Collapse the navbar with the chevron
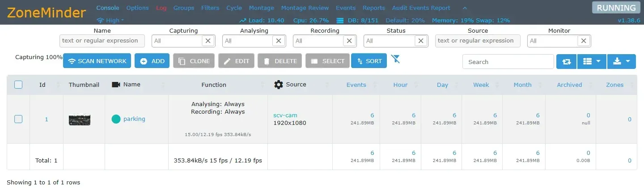The height and width of the screenshot is (188, 644). 465,8
